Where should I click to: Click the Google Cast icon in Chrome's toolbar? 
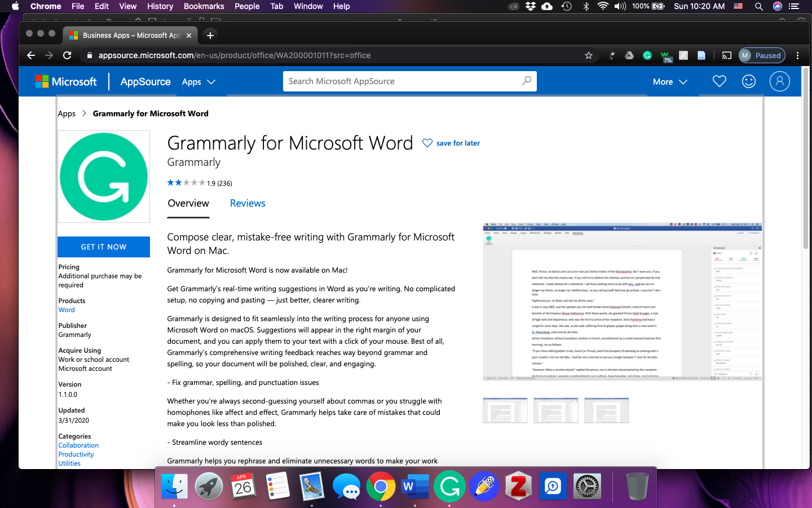point(726,55)
